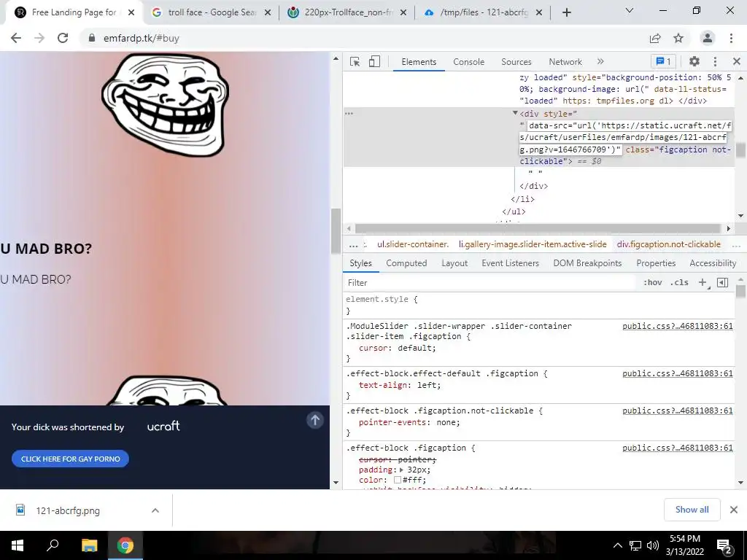Image resolution: width=747 pixels, height=560 pixels.
Task: Open public.css link for cursor: default rule
Action: pyautogui.click(x=678, y=326)
